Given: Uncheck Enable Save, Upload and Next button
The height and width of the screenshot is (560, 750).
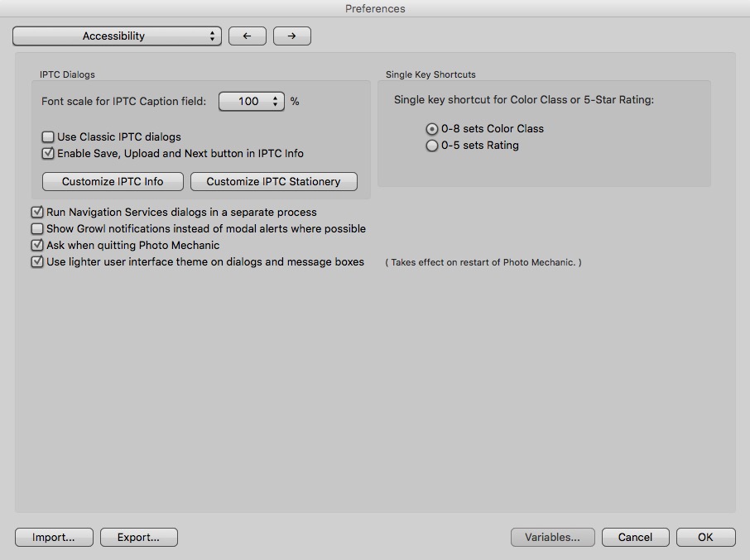Looking at the screenshot, I should coord(48,153).
